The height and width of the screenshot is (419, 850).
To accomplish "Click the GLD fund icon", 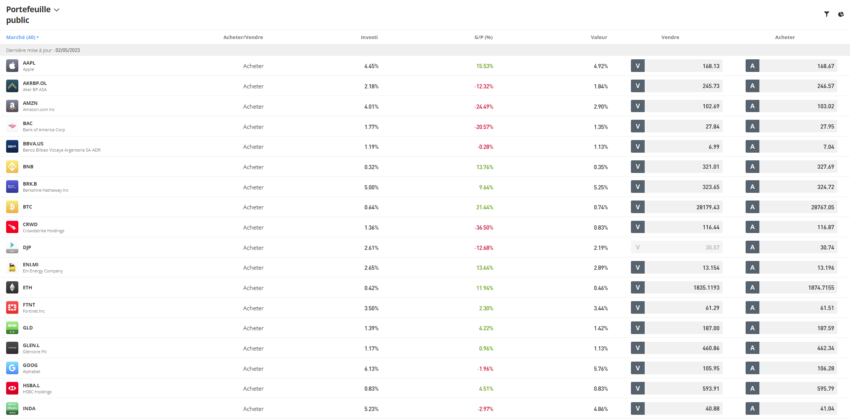I will pyautogui.click(x=12, y=328).
